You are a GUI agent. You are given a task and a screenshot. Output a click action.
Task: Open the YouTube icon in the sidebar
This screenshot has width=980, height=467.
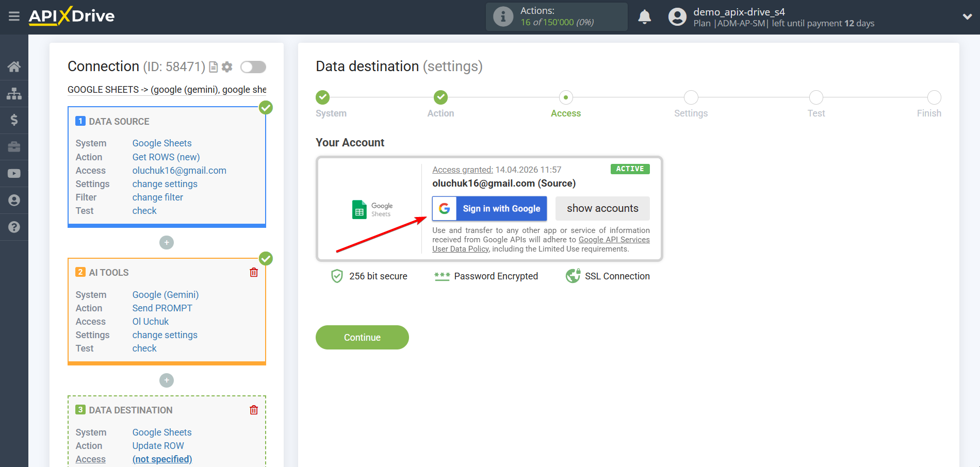(x=14, y=173)
